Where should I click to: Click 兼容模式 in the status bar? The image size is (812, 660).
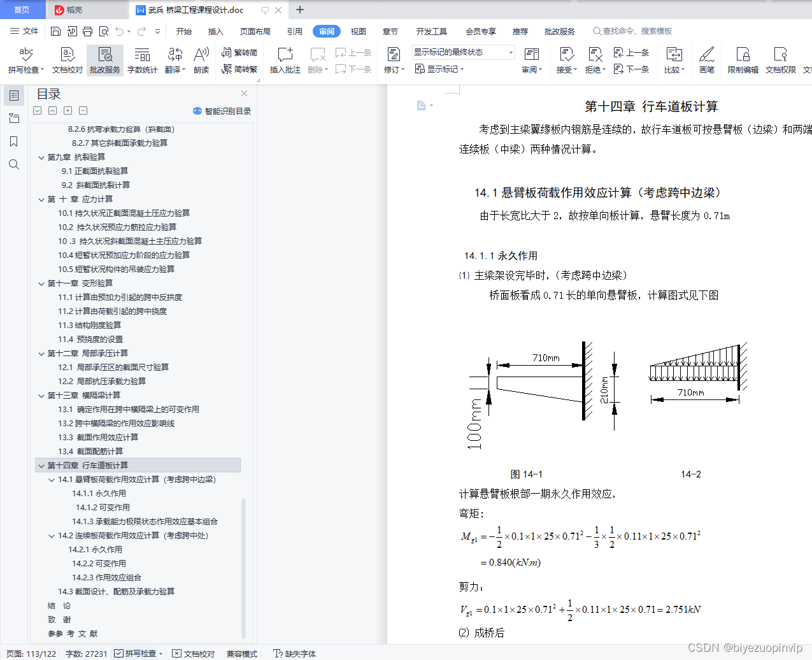241,654
